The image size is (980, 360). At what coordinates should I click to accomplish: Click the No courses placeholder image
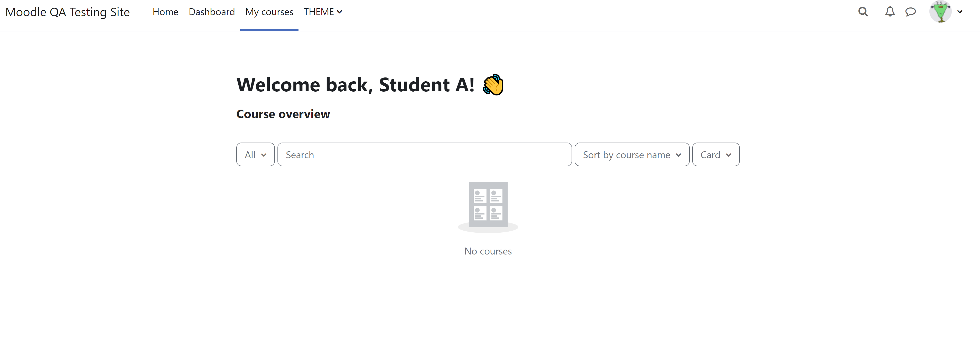tap(488, 207)
